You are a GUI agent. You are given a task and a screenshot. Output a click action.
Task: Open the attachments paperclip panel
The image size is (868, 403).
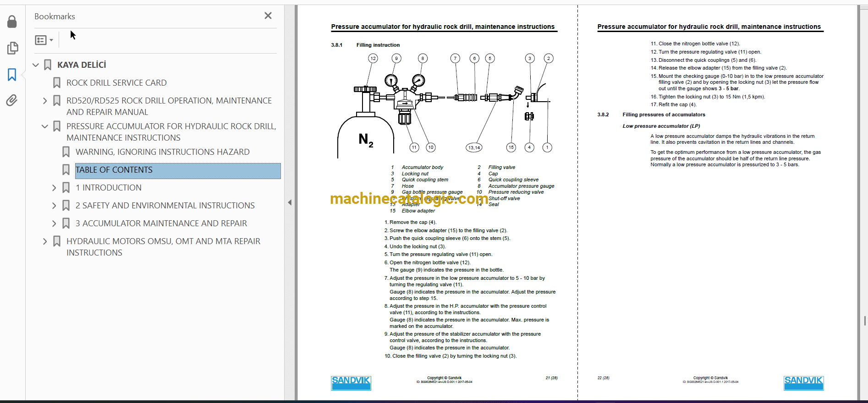pyautogui.click(x=12, y=100)
